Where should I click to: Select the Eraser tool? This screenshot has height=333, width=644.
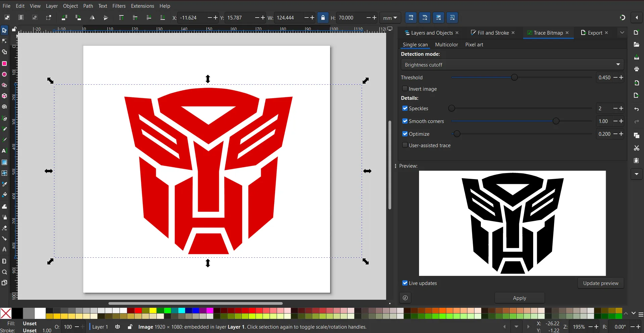[x=4, y=228]
